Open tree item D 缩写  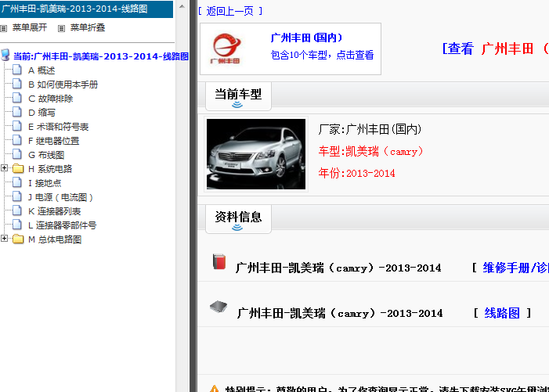pos(42,113)
